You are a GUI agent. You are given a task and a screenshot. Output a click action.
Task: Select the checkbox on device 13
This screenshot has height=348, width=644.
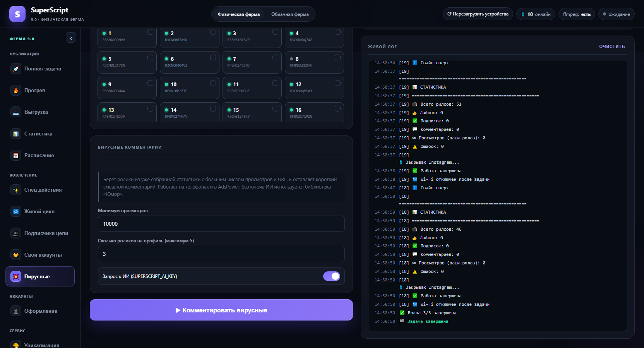(150, 109)
